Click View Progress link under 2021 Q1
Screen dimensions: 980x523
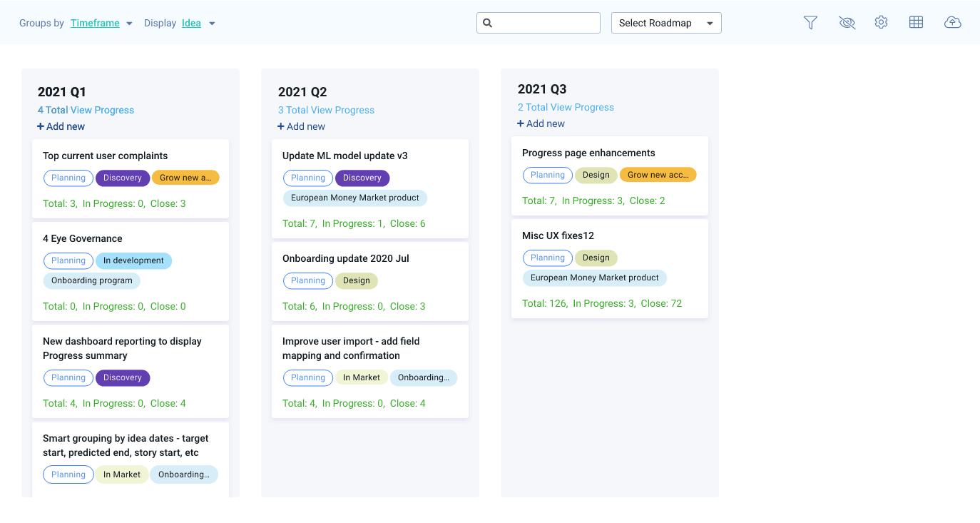(103, 110)
